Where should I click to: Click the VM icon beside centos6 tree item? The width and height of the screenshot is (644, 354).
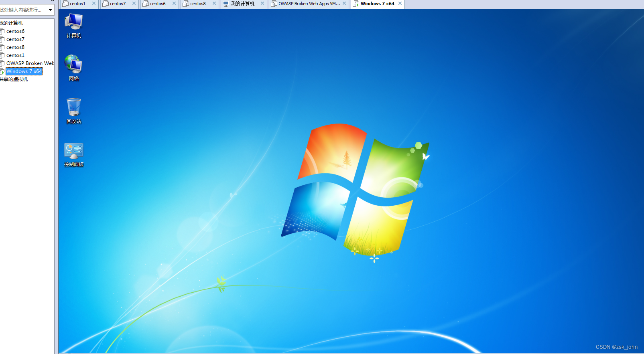click(2, 31)
